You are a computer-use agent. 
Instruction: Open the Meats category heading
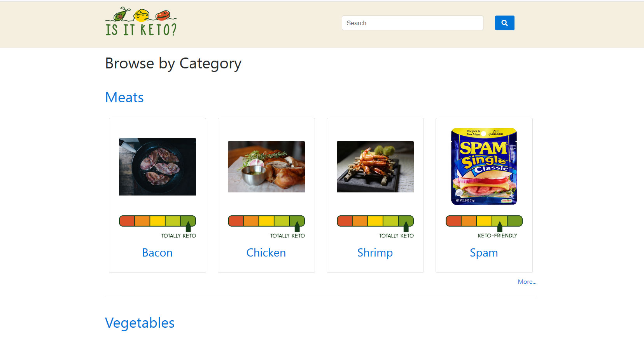[x=124, y=97]
